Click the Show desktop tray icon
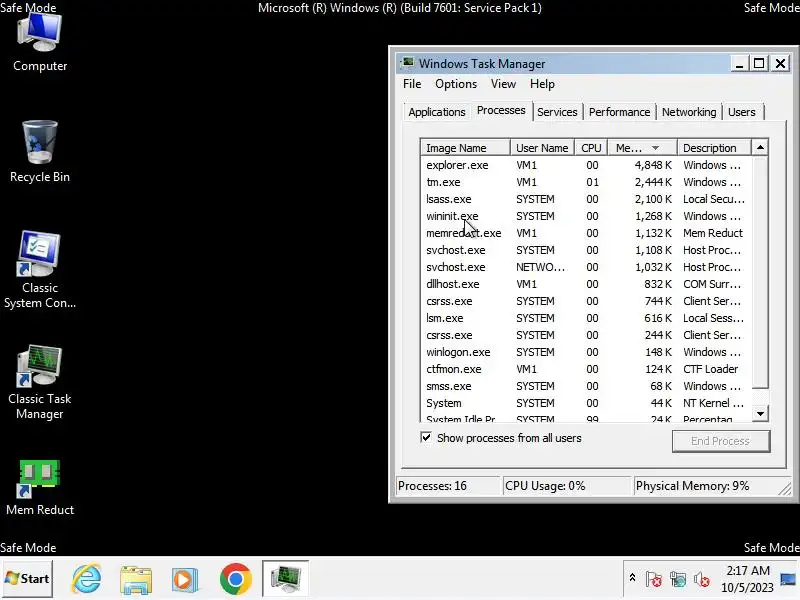This screenshot has width=800, height=600. [x=789, y=579]
